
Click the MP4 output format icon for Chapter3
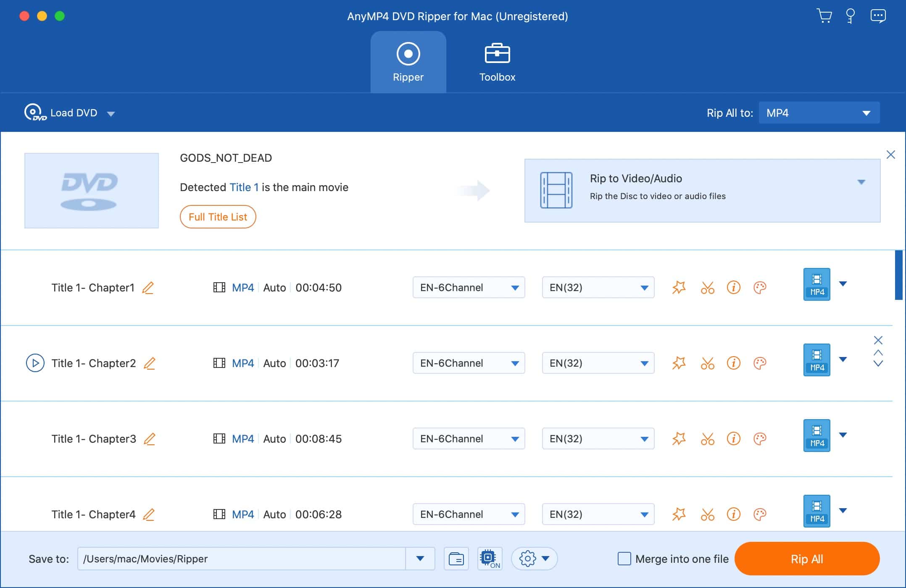(816, 436)
